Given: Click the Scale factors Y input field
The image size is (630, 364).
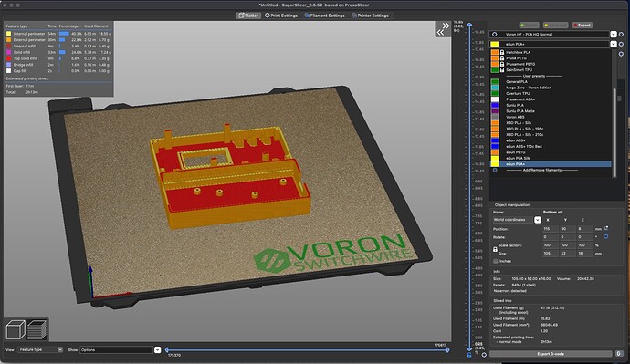Looking at the screenshot, I should click(x=567, y=244).
